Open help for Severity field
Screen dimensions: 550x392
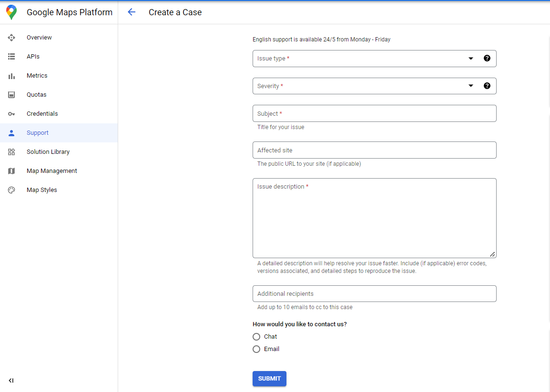coord(487,86)
